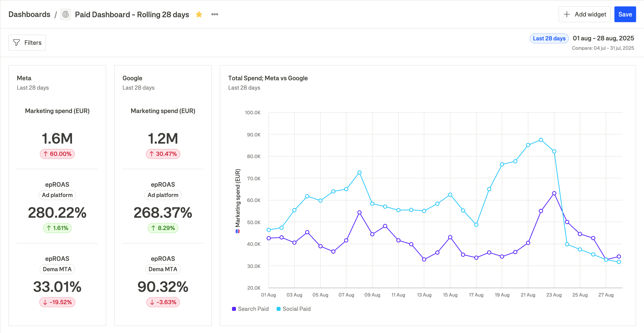Toggle Social Paid series in legend
The height and width of the screenshot is (333, 644).
click(296, 309)
